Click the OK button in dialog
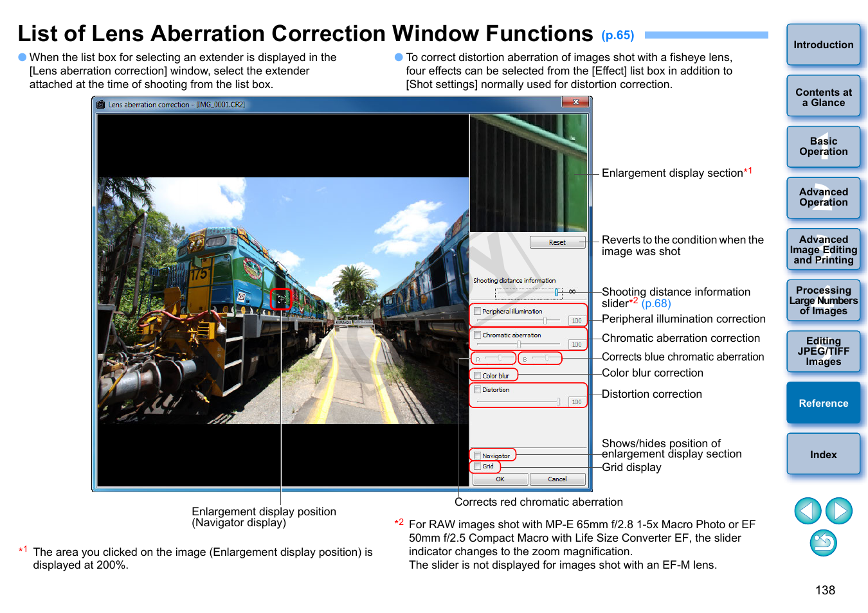 tap(500, 479)
